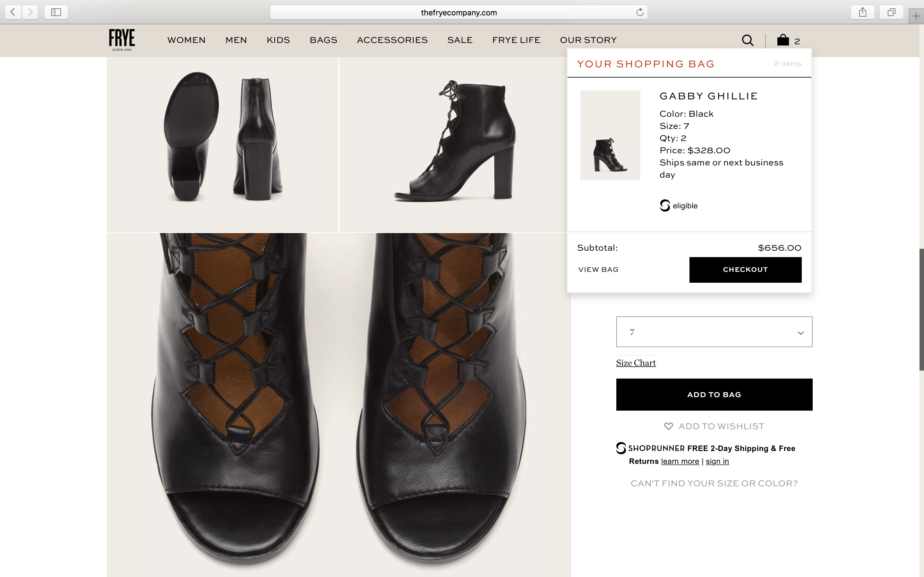Open the WOMEN menu

pos(186,40)
